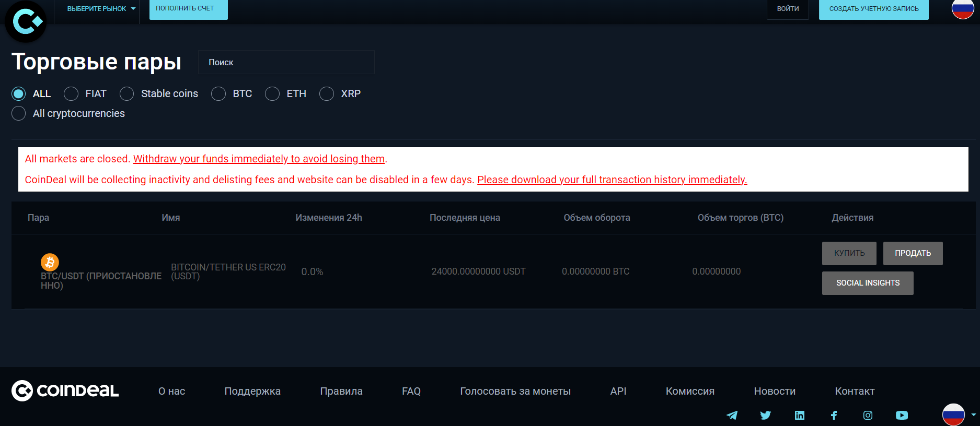This screenshot has height=426, width=980.
Task: Open the О нас footer link
Action: click(x=172, y=391)
